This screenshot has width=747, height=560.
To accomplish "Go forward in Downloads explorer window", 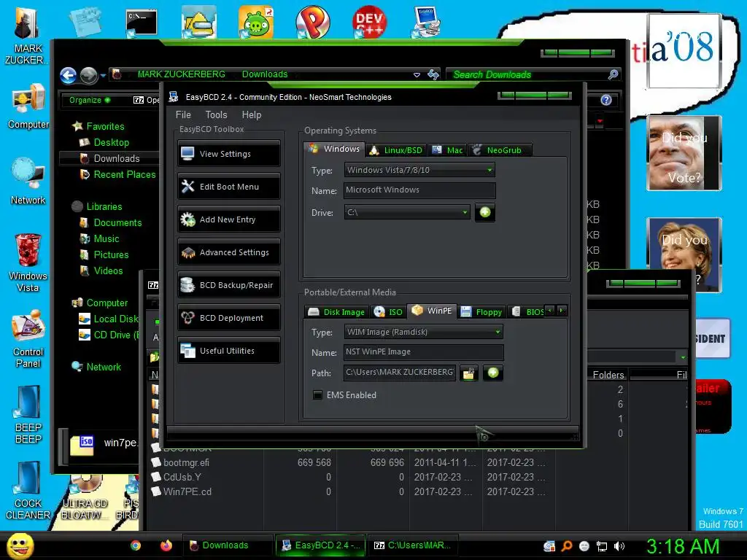I will [88, 75].
